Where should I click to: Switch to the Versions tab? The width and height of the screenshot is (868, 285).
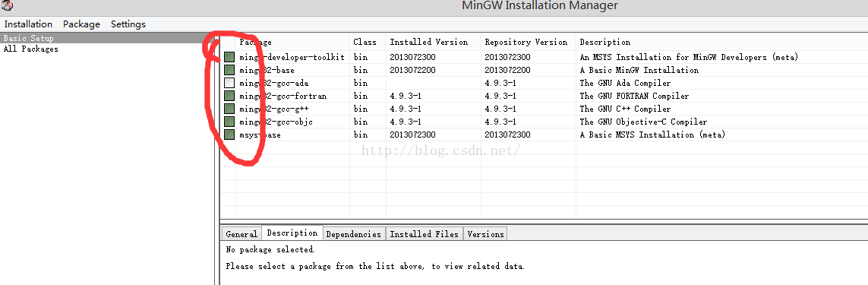click(x=485, y=234)
